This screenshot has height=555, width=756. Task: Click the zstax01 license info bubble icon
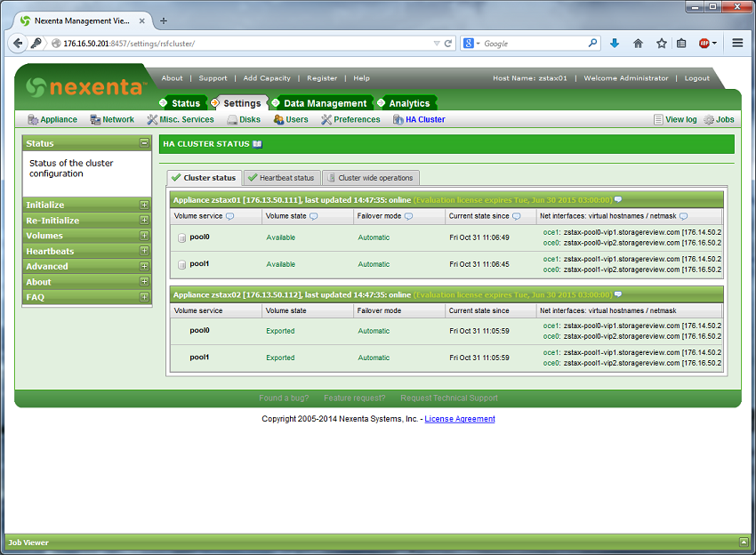coord(618,199)
